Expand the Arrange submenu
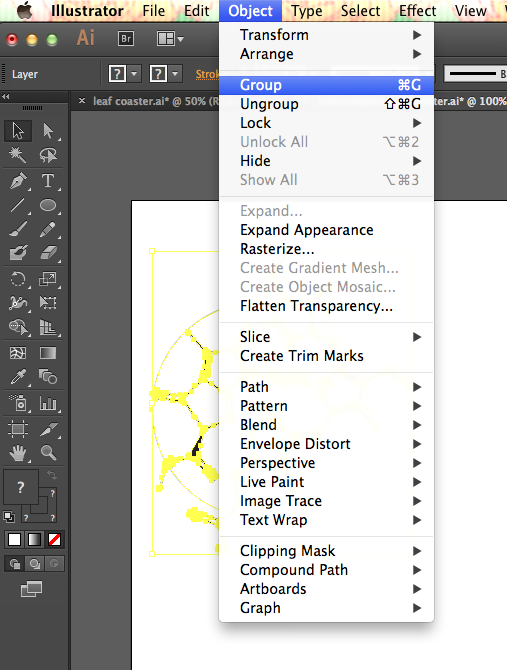The height and width of the screenshot is (670, 507). 326,54
